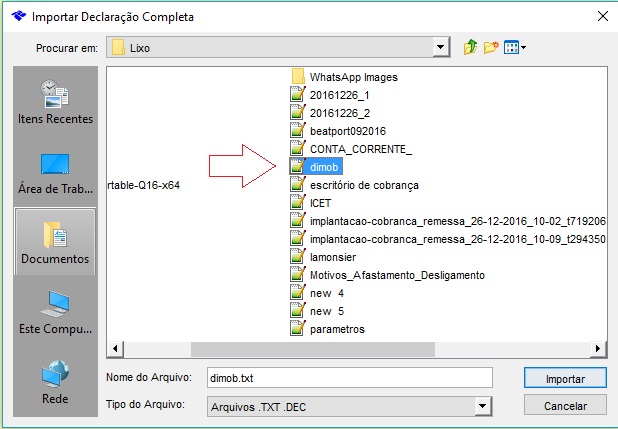This screenshot has width=618, height=429.
Task: Select the beatport092016 file
Action: [347, 131]
